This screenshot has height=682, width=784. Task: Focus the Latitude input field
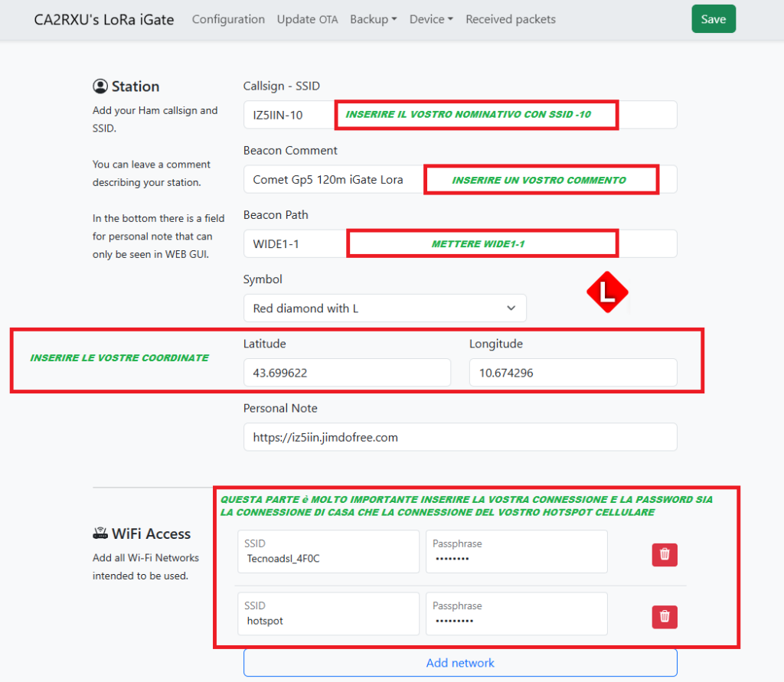pos(346,373)
